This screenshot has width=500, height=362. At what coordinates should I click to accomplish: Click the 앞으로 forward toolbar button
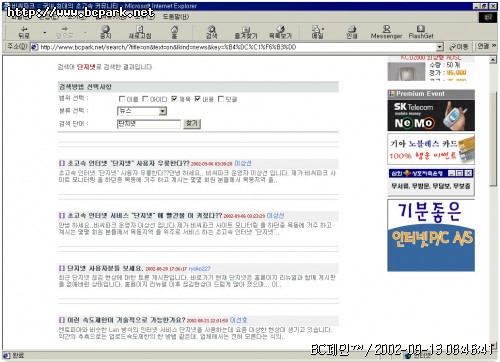(x=65, y=32)
